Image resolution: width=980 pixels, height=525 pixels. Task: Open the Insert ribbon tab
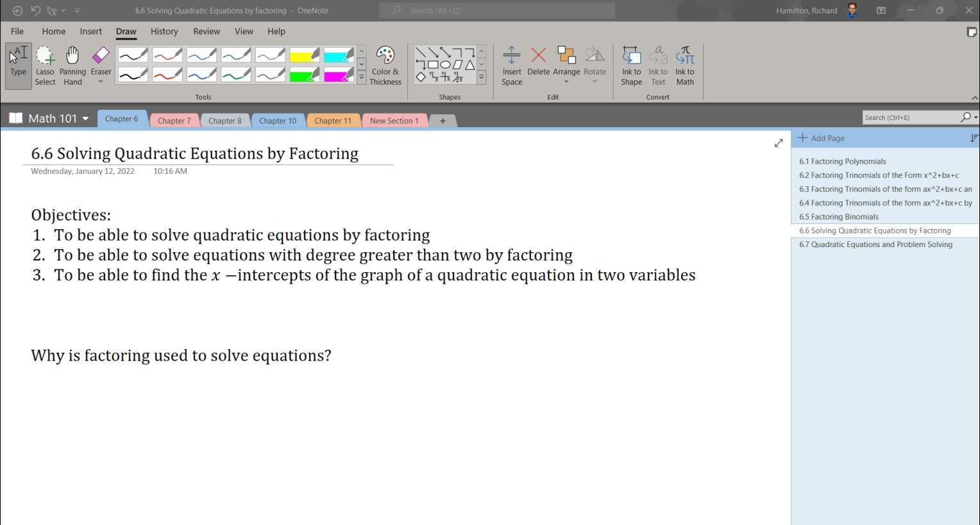(x=90, y=31)
